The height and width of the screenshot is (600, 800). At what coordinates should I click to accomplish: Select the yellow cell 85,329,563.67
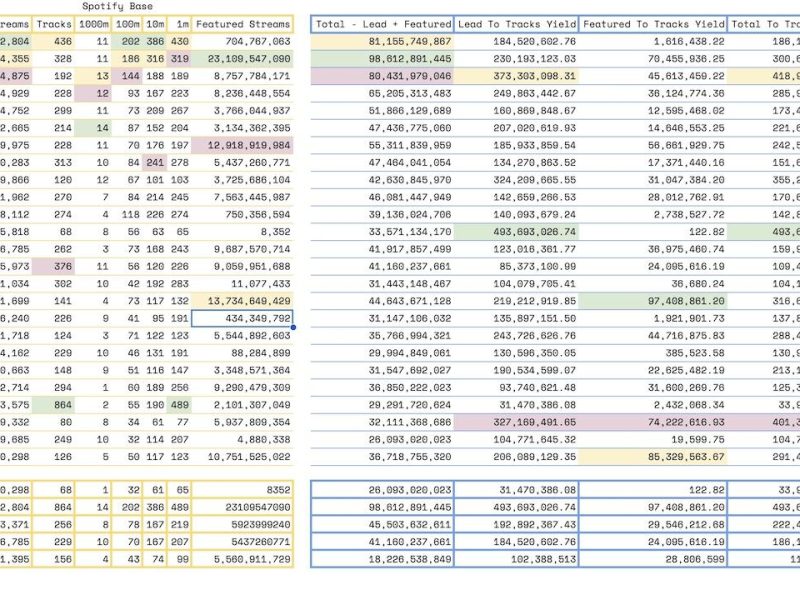(x=653, y=457)
